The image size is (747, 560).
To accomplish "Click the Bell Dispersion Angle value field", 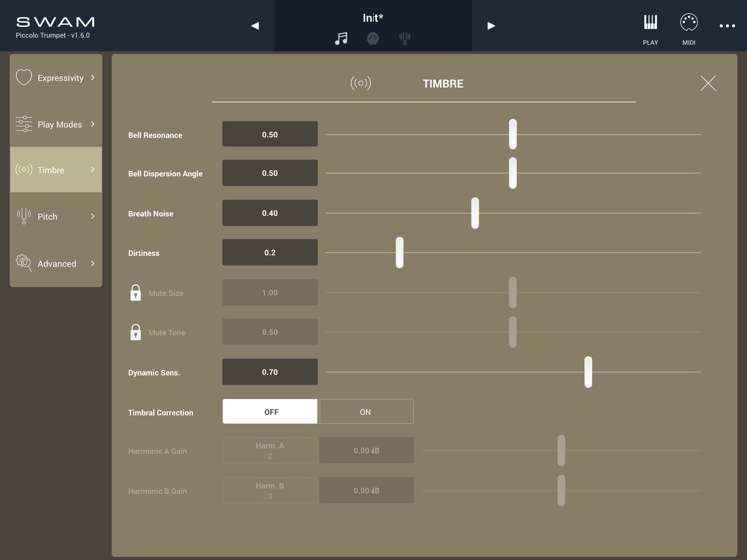I will tap(270, 173).
